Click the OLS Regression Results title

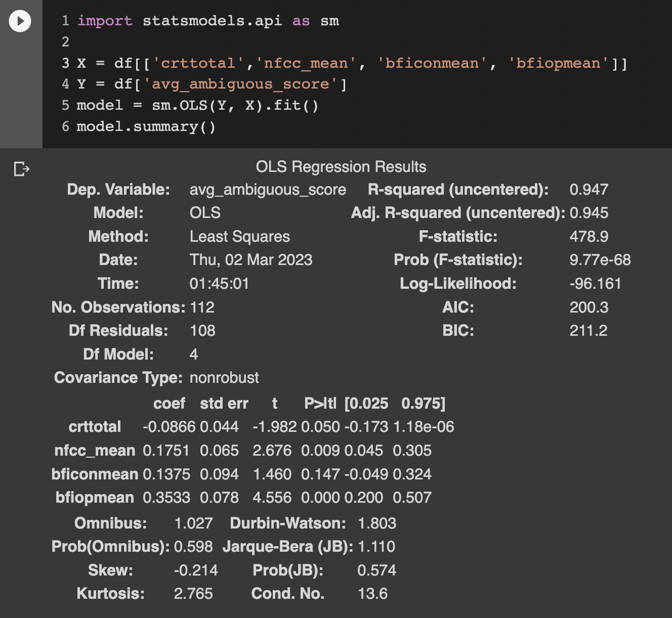coord(342,166)
